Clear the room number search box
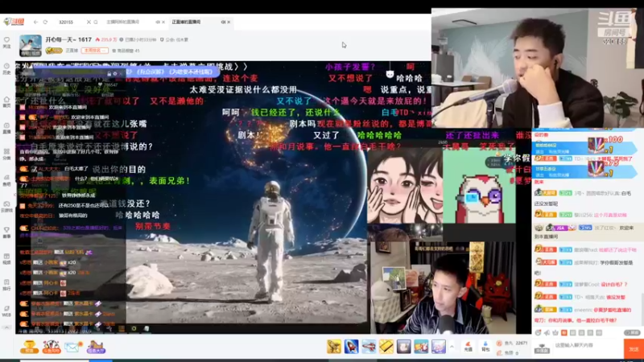The image size is (644, 362). pos(89,23)
